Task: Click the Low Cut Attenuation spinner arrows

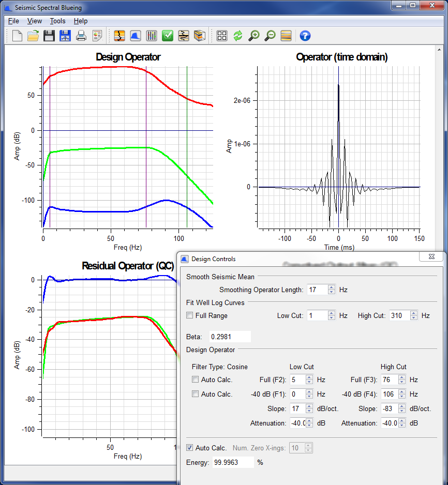Action: 309,423
